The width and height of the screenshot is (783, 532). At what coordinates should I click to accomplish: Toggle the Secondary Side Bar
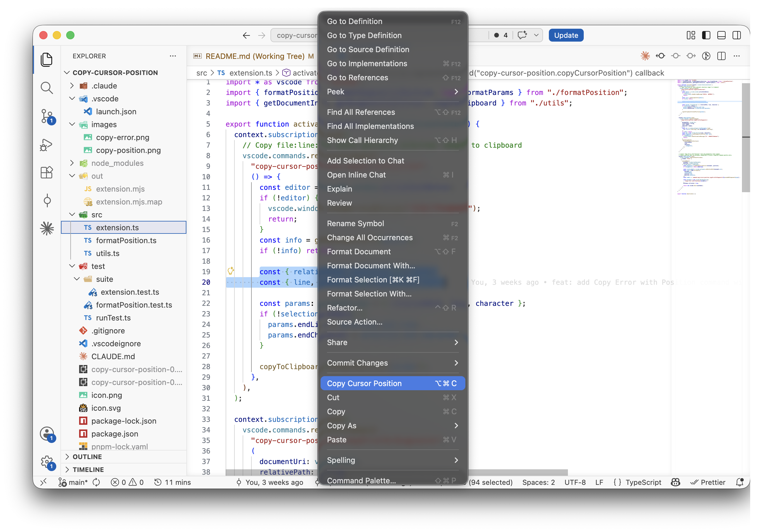(736, 35)
